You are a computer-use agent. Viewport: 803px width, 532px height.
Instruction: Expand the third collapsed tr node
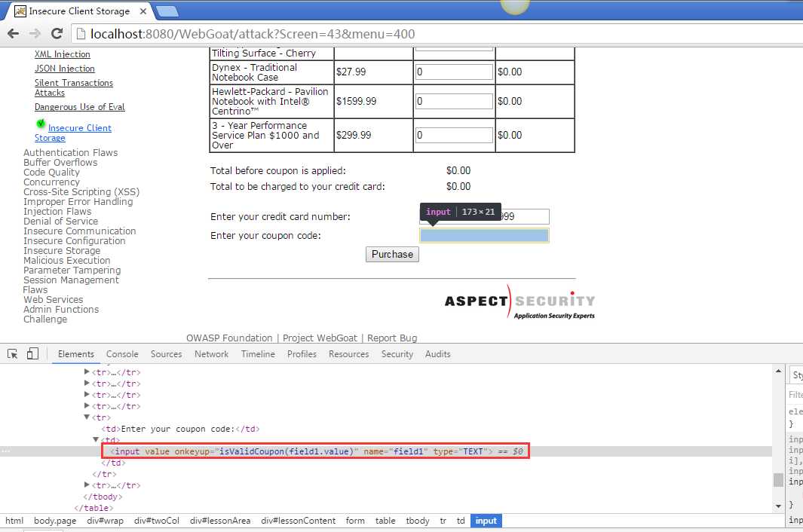point(87,395)
